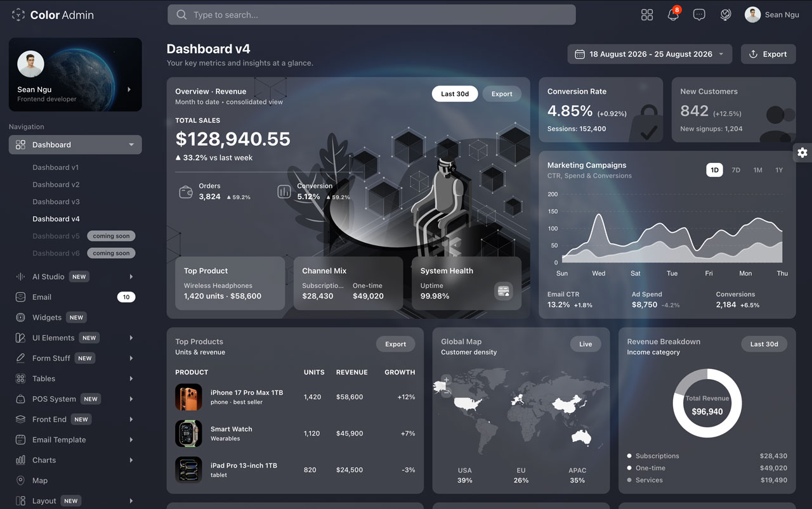Click the header Export button beside date range
The height and width of the screenshot is (509, 812).
click(768, 55)
